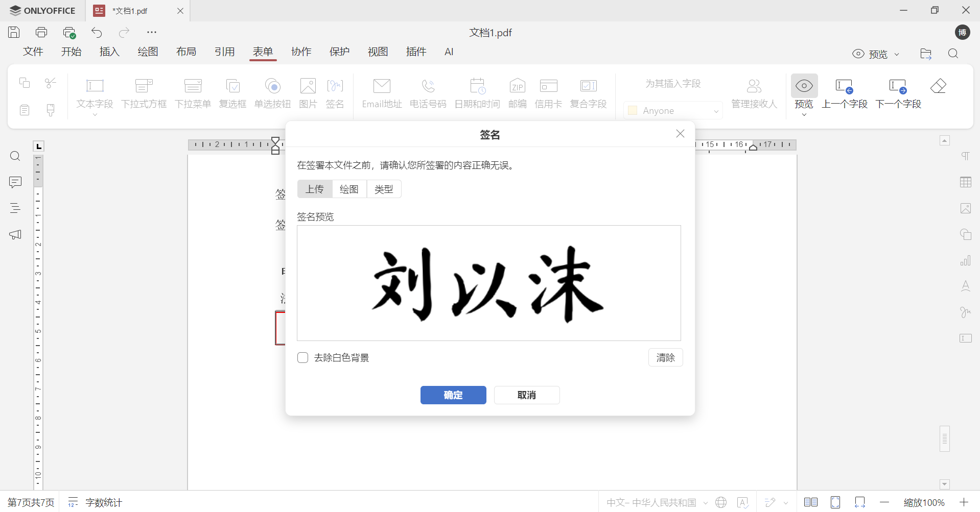Select the 绘图 tab in the signature dialog
The height and width of the screenshot is (512, 980).
point(349,189)
